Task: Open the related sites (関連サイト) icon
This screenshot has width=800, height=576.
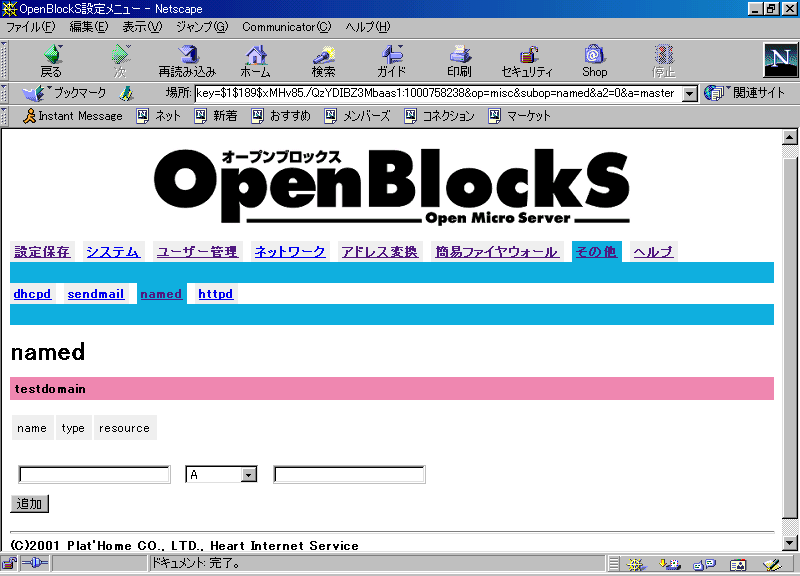Action: [744, 93]
